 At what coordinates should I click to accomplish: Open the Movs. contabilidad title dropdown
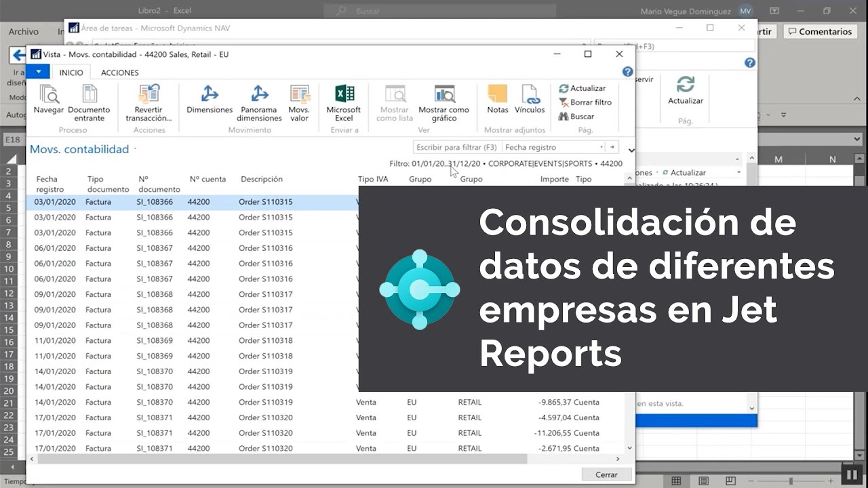135,148
